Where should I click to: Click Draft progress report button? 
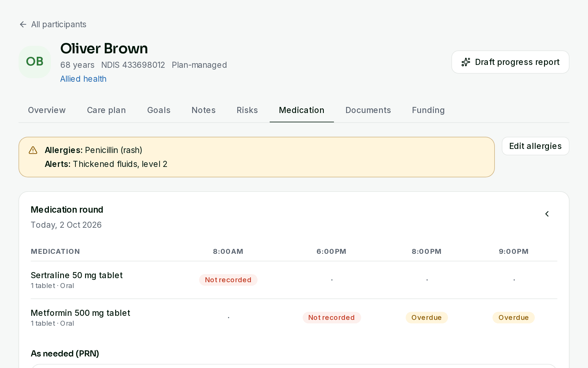coord(510,62)
